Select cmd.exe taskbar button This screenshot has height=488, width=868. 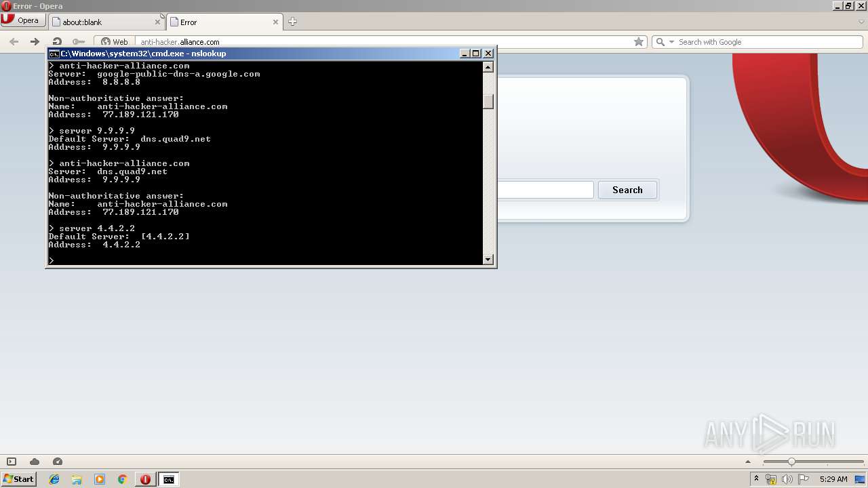[168, 479]
